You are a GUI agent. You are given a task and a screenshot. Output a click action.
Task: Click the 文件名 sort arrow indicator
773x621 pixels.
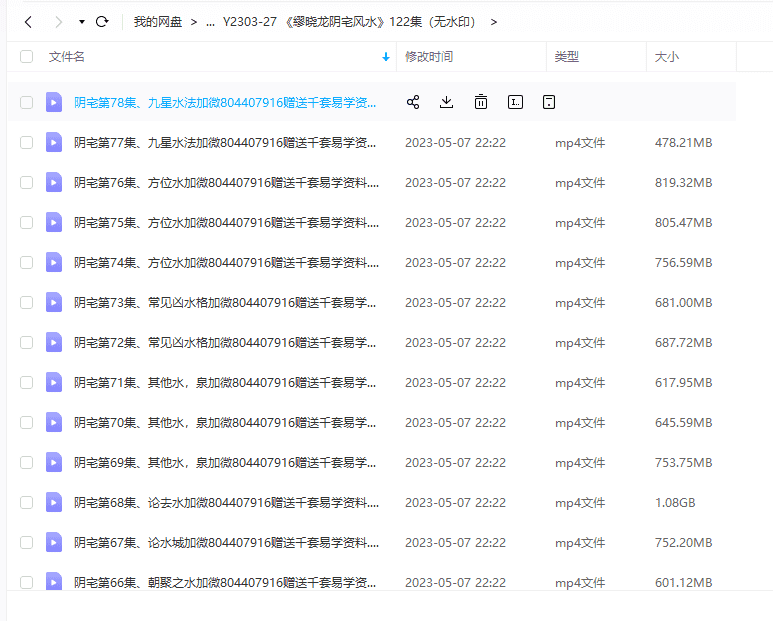click(x=386, y=57)
